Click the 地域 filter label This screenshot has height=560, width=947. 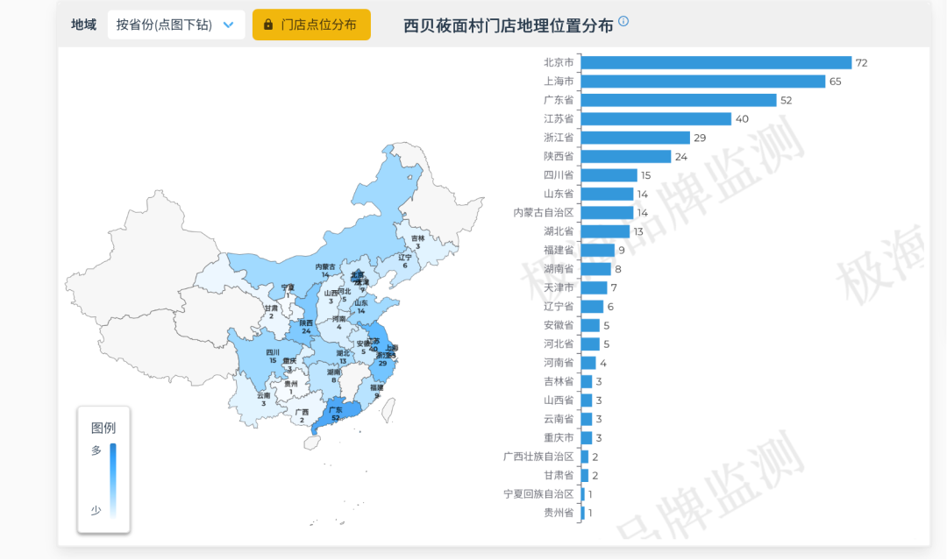[83, 25]
